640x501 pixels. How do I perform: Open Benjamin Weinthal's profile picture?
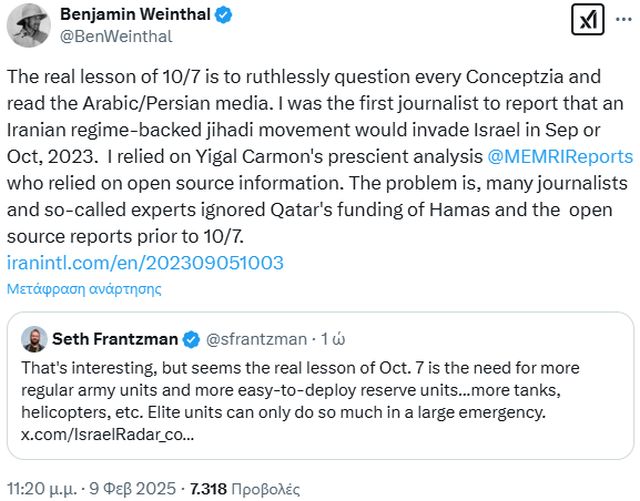click(30, 25)
